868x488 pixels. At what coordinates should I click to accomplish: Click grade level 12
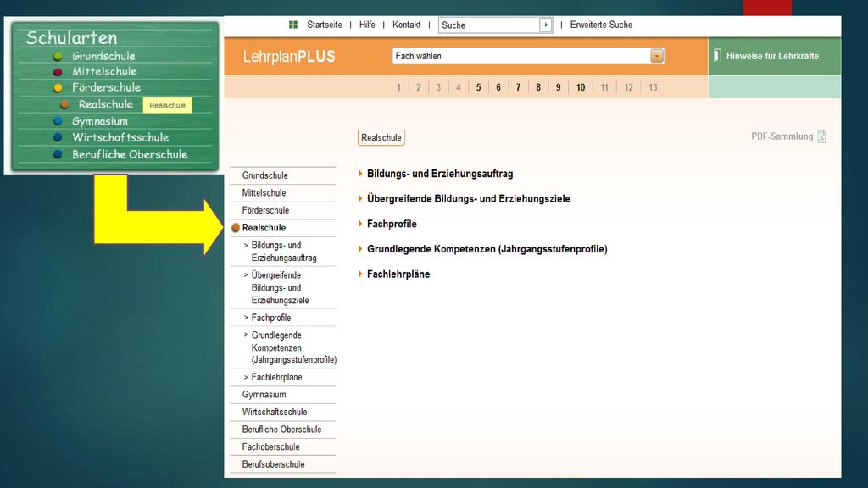pos(628,87)
